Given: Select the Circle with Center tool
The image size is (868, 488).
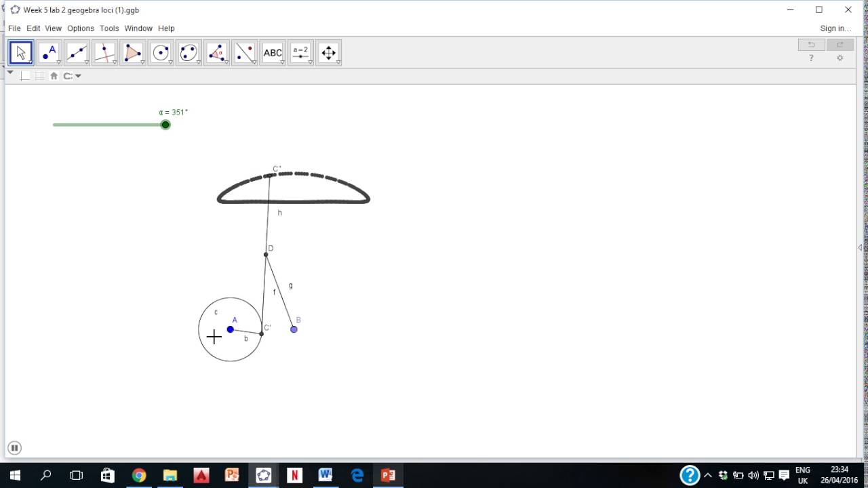Looking at the screenshot, I should (x=161, y=52).
